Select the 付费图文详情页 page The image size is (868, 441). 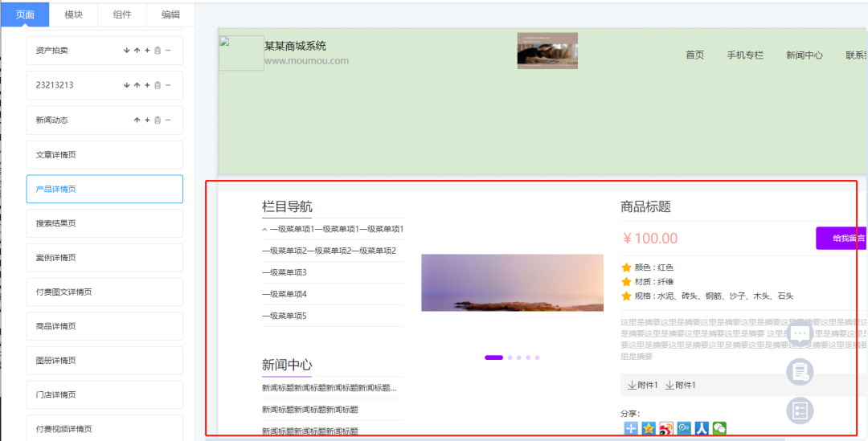tap(104, 292)
